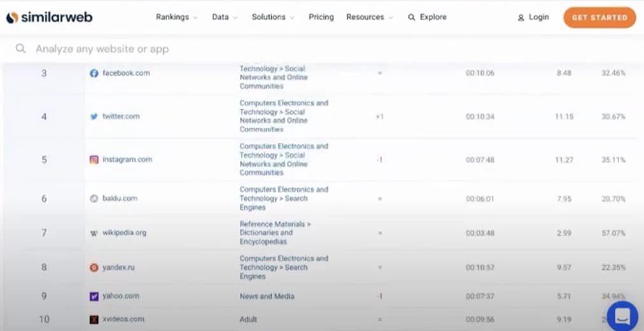This screenshot has height=331, width=644.
Task: Expand the Data dropdown menu
Action: click(x=225, y=17)
